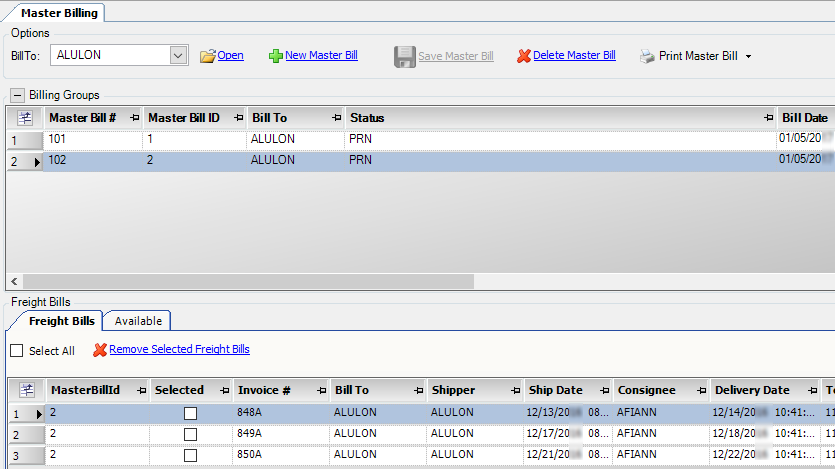Pin the Master Bill ID column

[239, 118]
